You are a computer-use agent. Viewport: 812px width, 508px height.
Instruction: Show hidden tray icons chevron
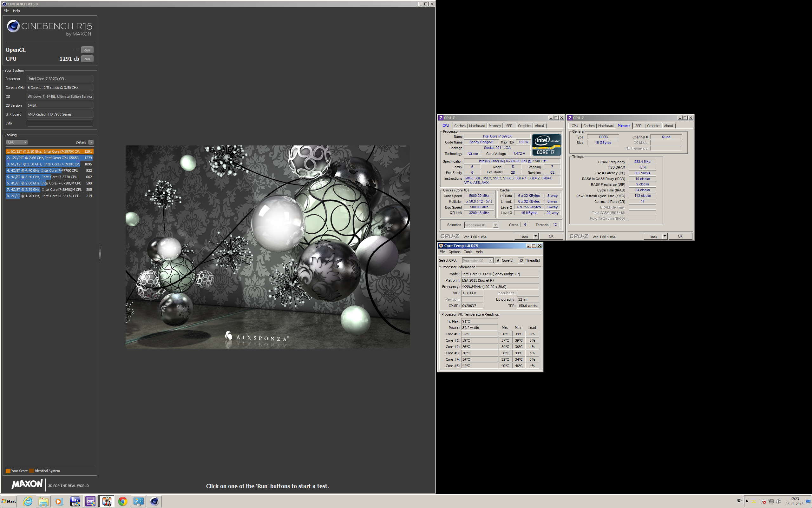(x=747, y=501)
